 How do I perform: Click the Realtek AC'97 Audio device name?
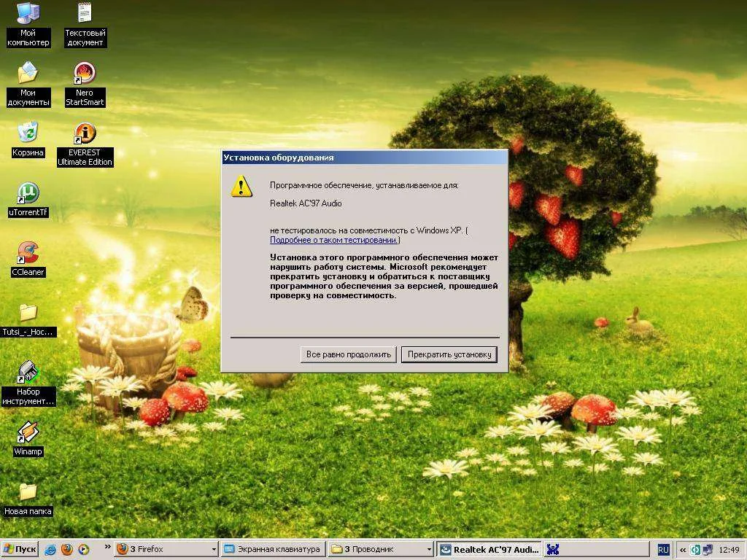pos(306,203)
